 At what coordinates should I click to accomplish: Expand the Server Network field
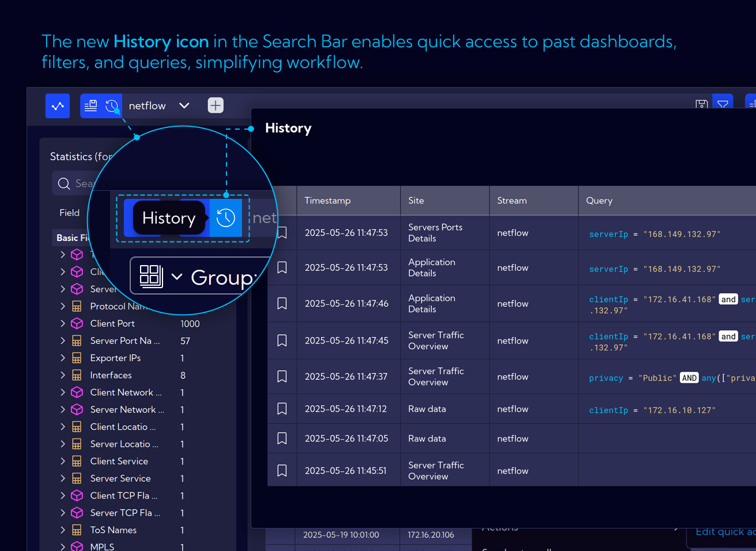tap(63, 409)
